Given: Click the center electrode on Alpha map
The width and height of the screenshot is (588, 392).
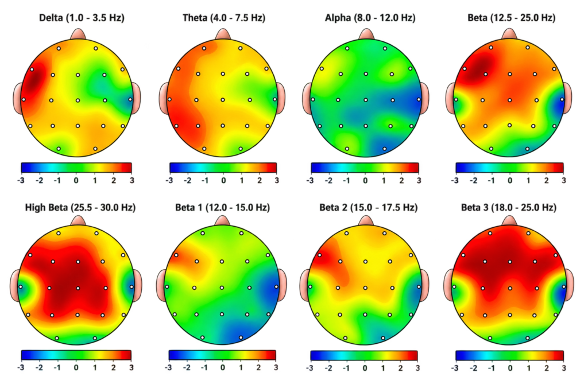Looking at the screenshot, I should pyautogui.click(x=366, y=100).
